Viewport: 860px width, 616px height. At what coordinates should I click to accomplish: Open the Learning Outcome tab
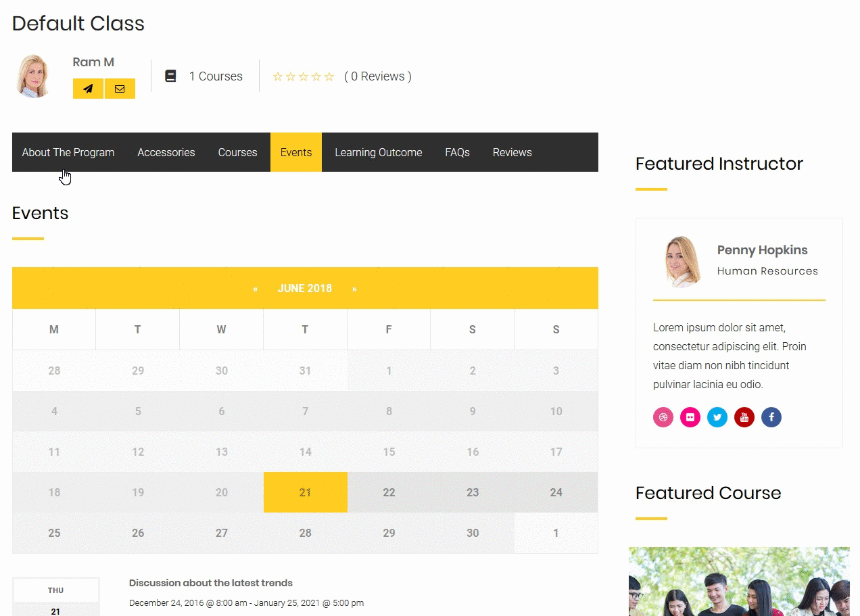pos(379,152)
